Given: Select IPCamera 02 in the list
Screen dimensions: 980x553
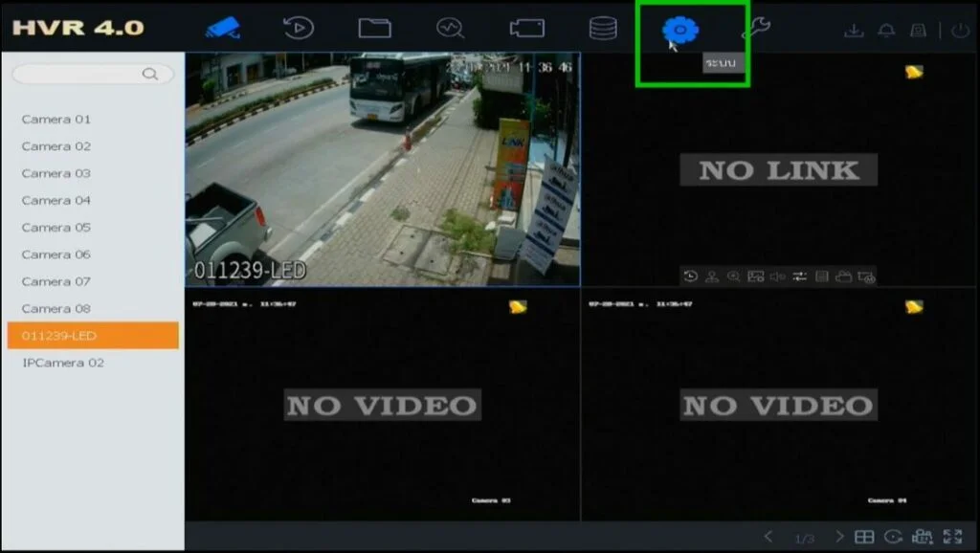Looking at the screenshot, I should 63,363.
